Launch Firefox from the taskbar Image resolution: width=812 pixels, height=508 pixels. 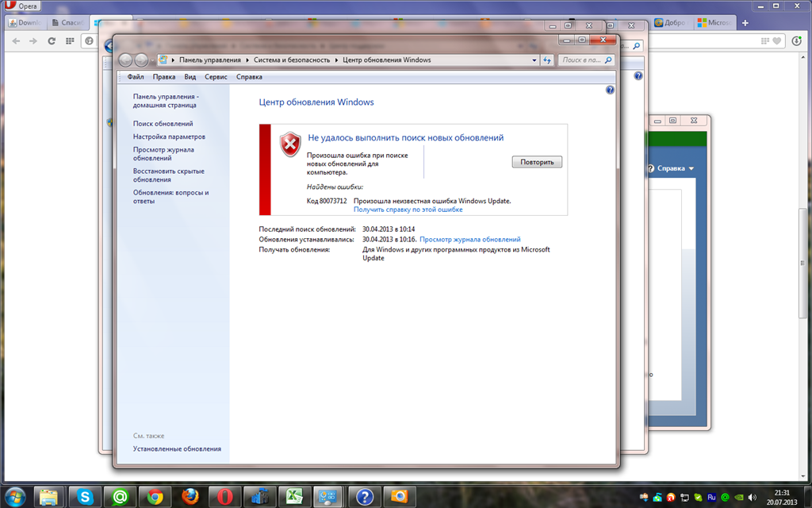click(190, 497)
